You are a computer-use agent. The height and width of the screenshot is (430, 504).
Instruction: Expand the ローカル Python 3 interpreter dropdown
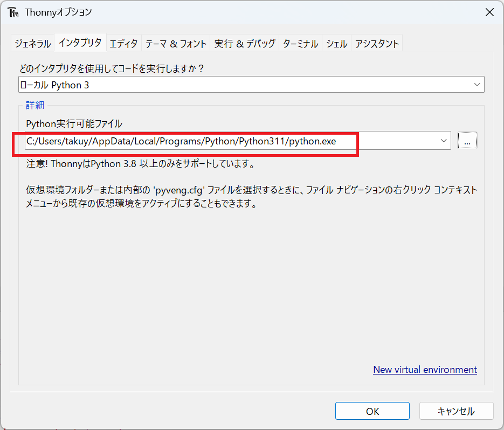477,85
